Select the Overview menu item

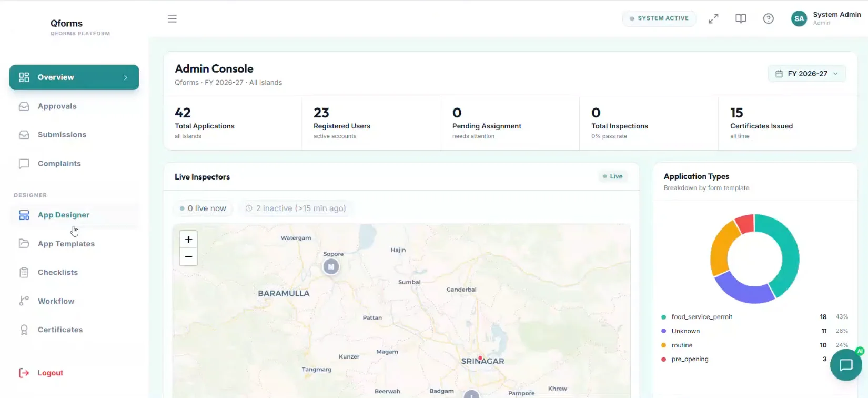pyautogui.click(x=74, y=77)
